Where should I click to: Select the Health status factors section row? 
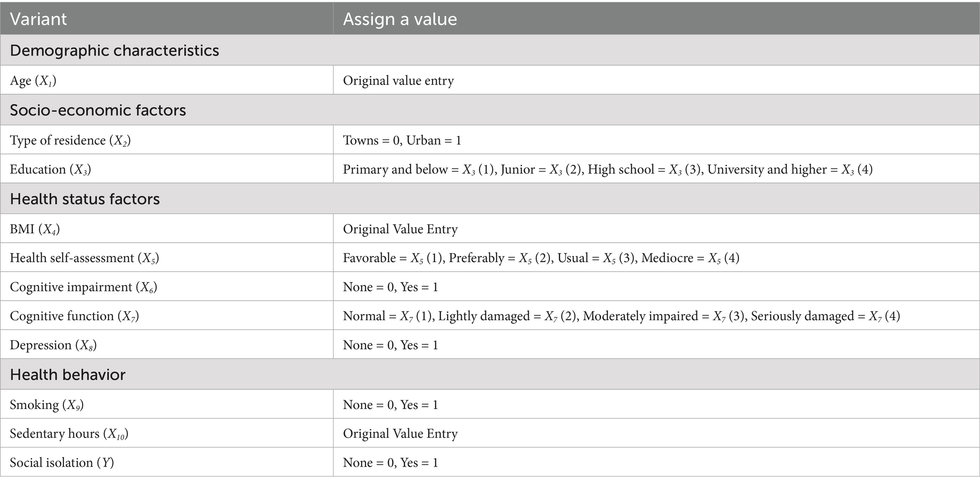tap(490, 199)
